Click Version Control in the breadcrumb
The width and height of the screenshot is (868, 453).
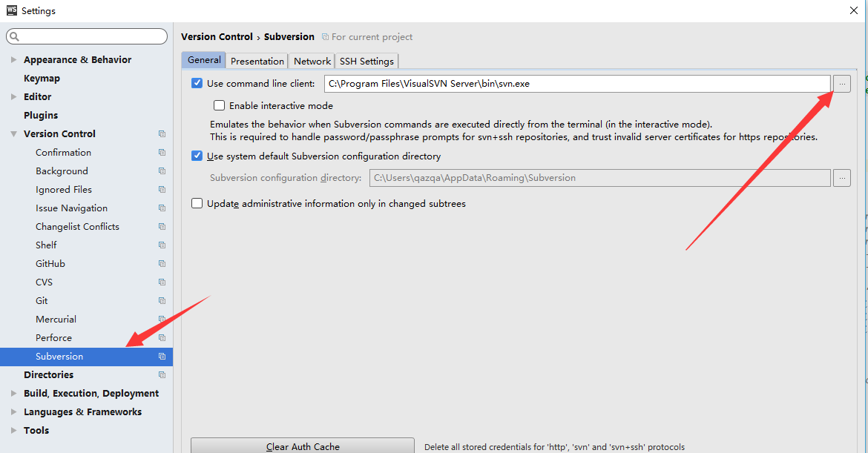[x=217, y=36]
